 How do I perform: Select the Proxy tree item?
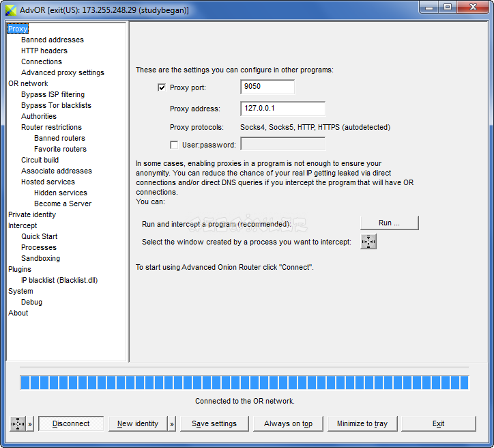click(18, 29)
